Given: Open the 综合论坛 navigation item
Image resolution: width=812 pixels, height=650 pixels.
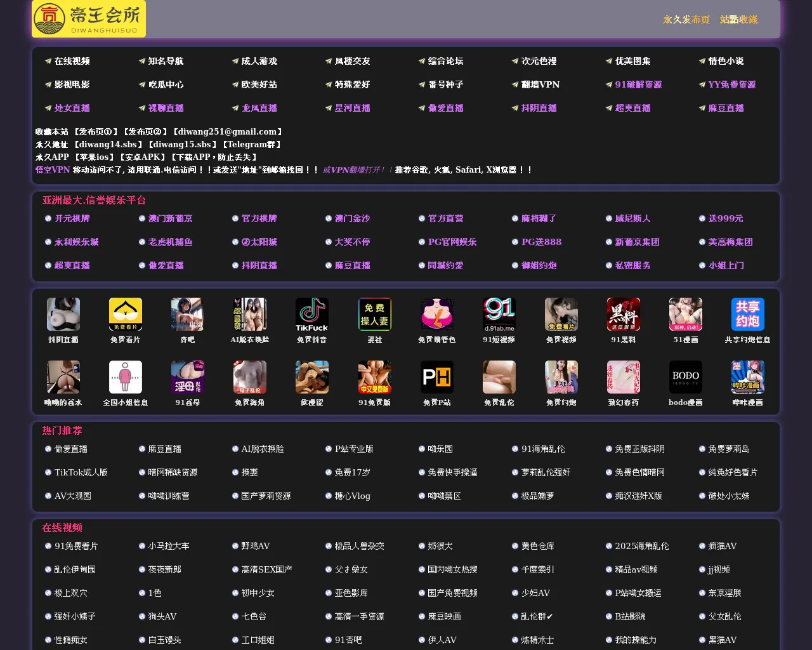Looking at the screenshot, I should [445, 62].
